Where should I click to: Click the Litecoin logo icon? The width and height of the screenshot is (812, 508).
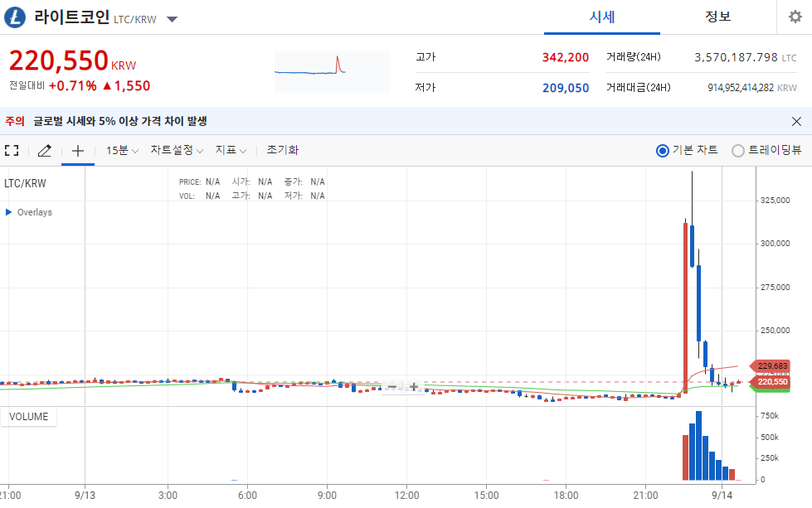point(14,17)
